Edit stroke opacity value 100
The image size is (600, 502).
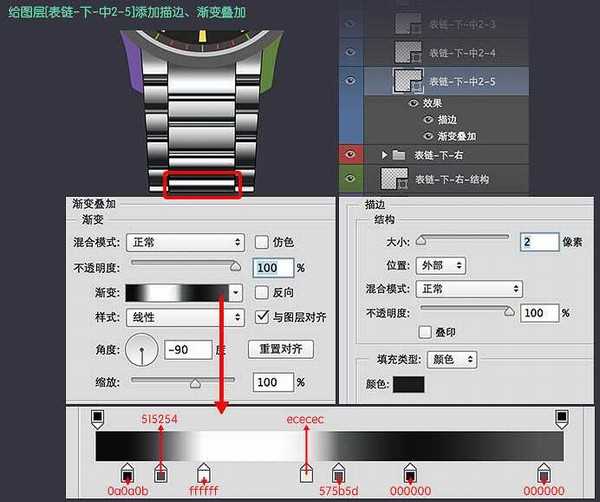click(540, 313)
